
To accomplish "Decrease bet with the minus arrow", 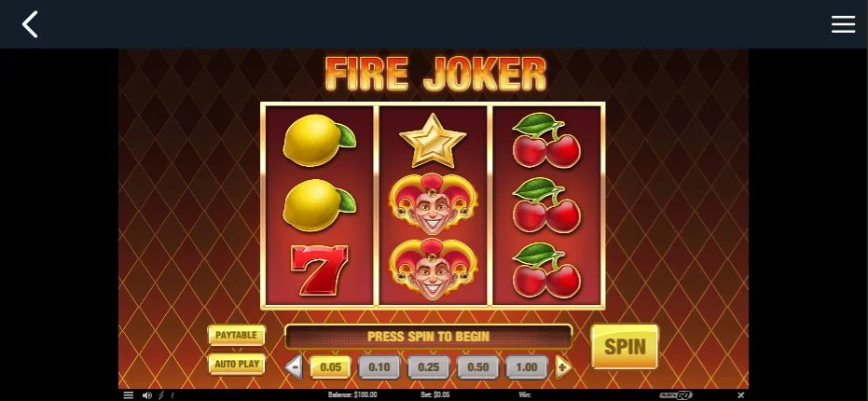I will tap(294, 366).
